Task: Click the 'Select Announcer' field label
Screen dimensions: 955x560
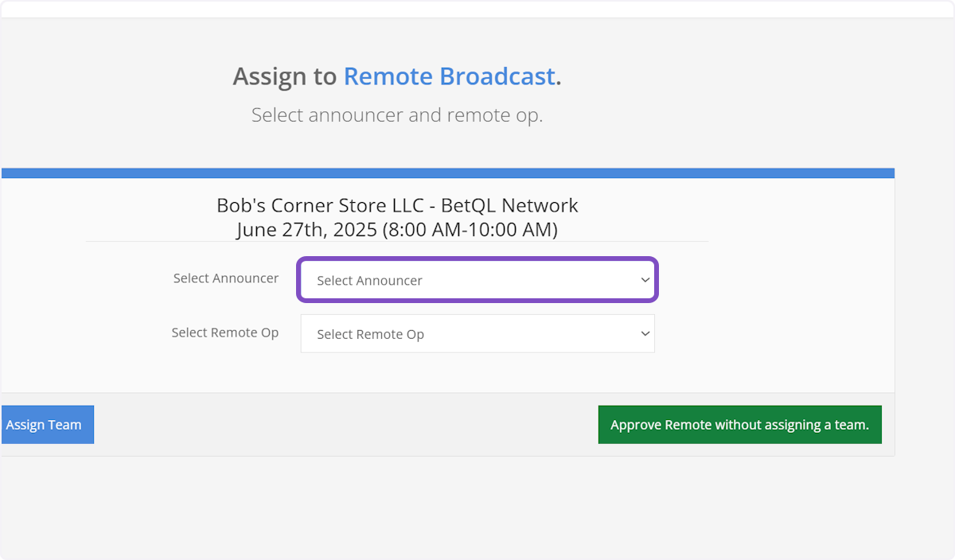Action: [x=226, y=278]
